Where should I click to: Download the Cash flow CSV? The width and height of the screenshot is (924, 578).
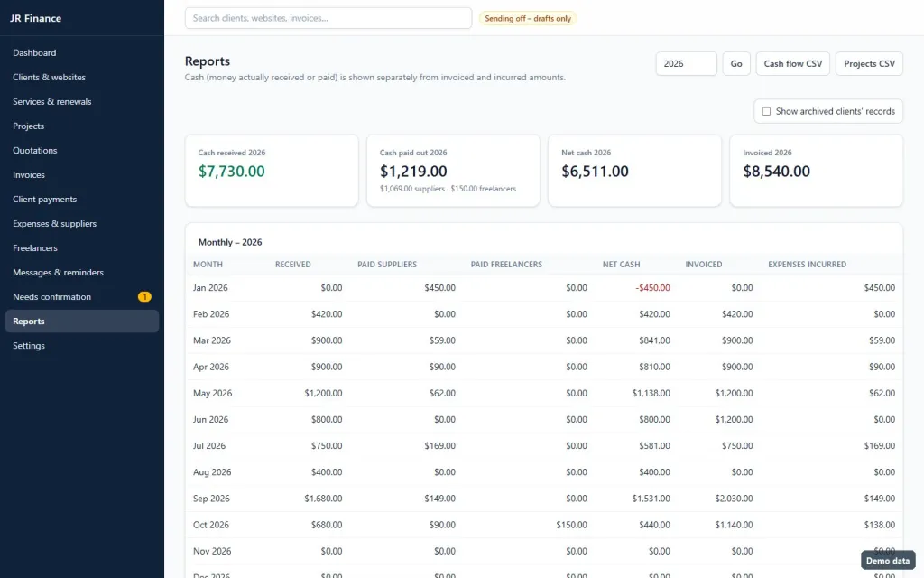792,64
